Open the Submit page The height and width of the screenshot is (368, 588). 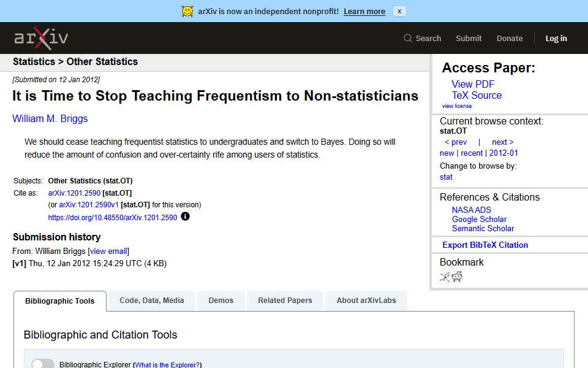(469, 38)
